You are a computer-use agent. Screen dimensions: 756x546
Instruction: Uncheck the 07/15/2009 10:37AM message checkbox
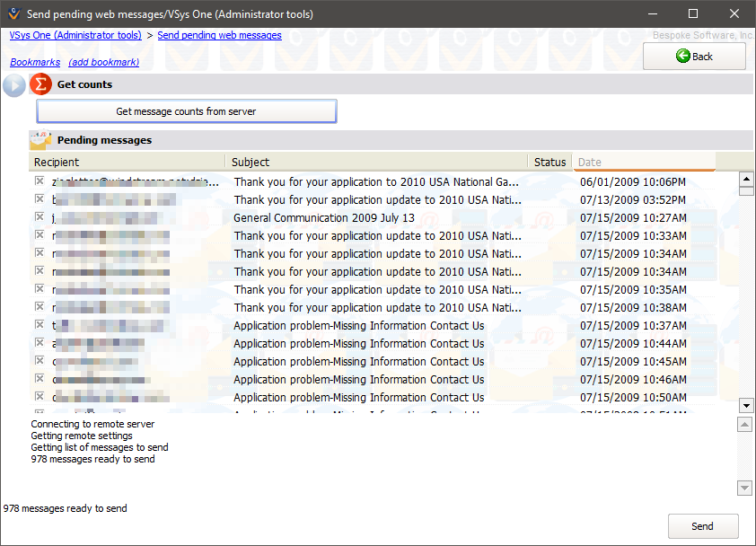point(39,325)
